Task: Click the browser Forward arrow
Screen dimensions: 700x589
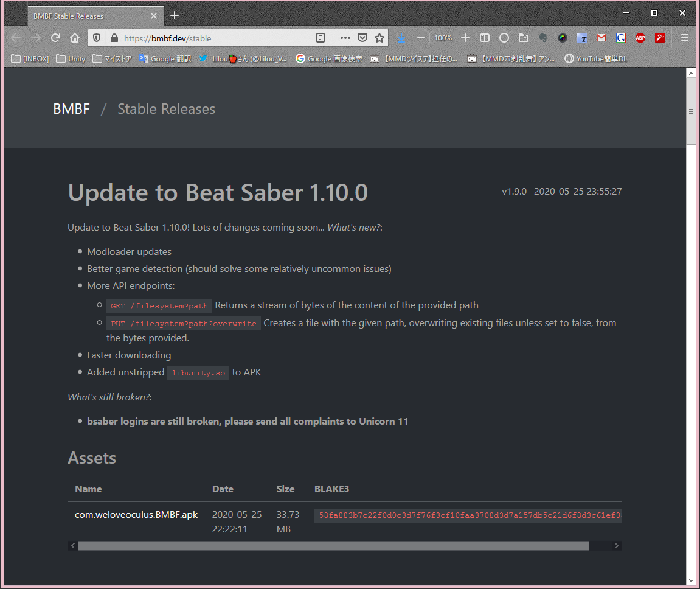Action: click(36, 38)
